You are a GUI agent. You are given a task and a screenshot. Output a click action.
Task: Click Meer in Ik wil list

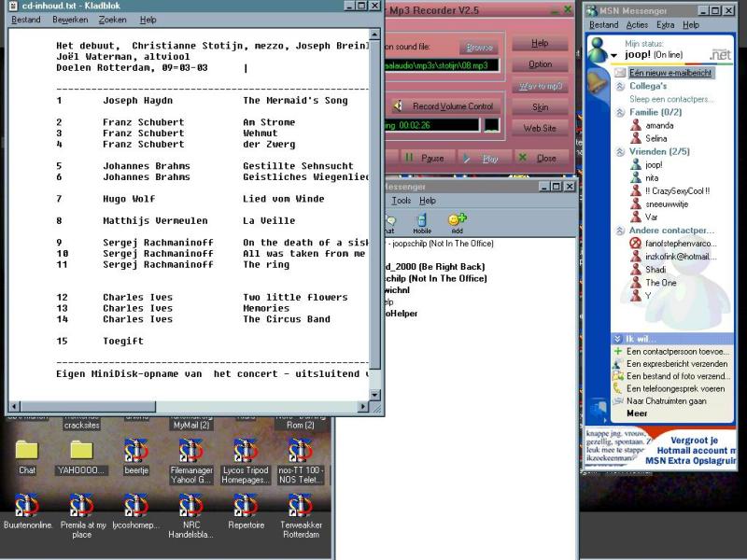[637, 413]
